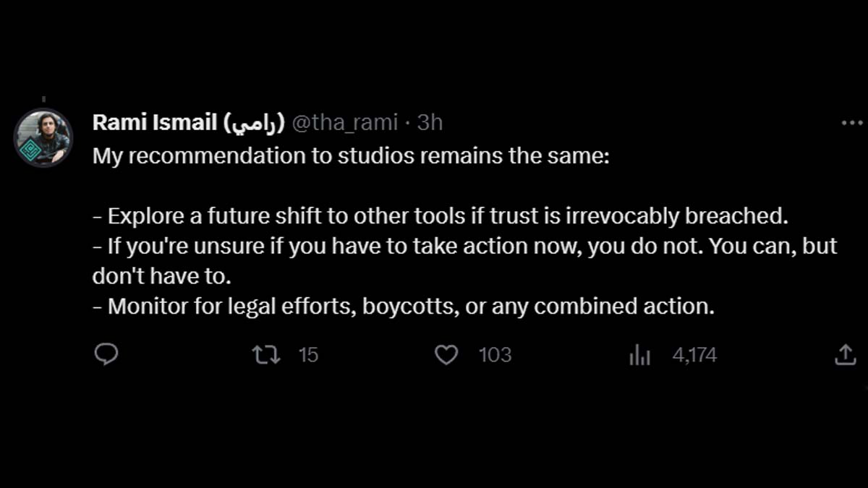868x488 pixels.
Task: Open Rami Ismail's profile avatar
Action: (43, 137)
